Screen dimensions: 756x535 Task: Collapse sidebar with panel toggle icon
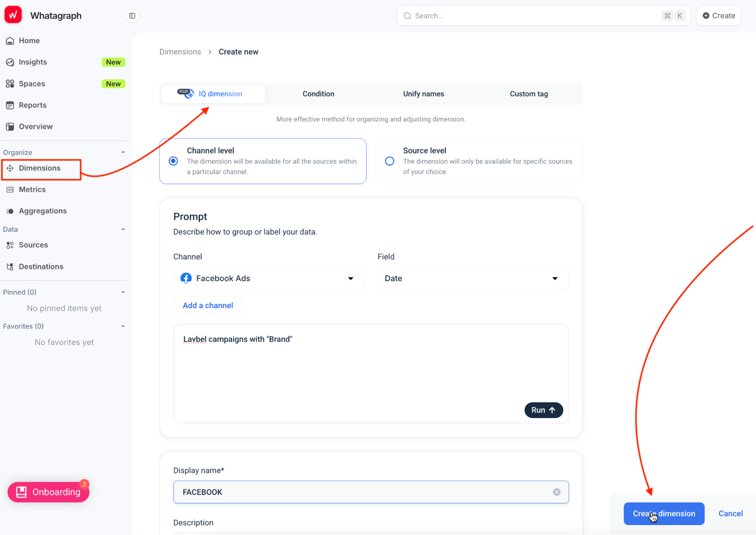(132, 16)
